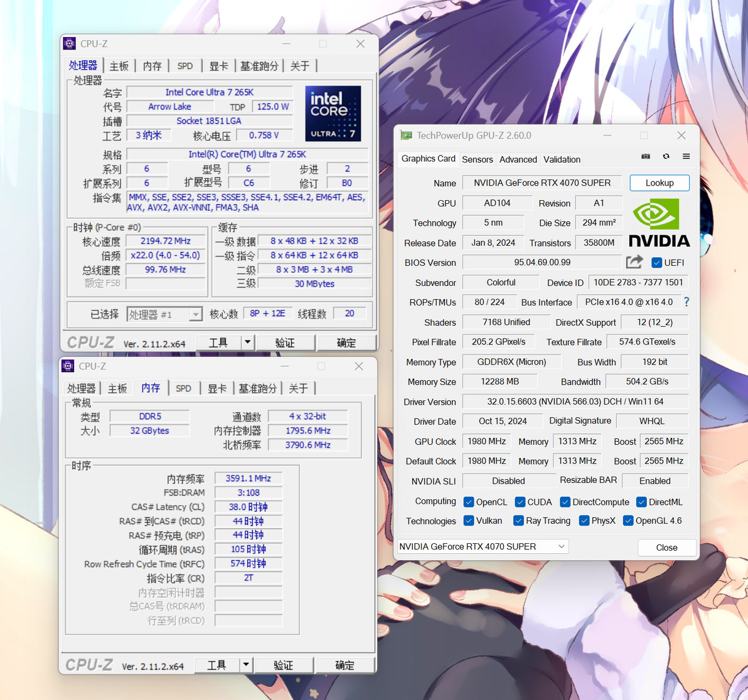Click the Subvendor value Colorful
Viewport: 748px width, 700px height.
point(501,282)
